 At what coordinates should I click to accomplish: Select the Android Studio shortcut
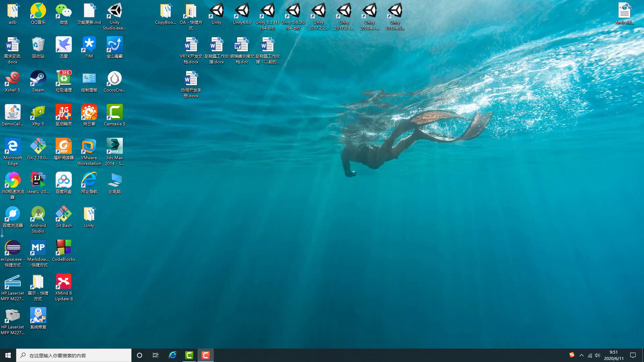click(x=38, y=220)
